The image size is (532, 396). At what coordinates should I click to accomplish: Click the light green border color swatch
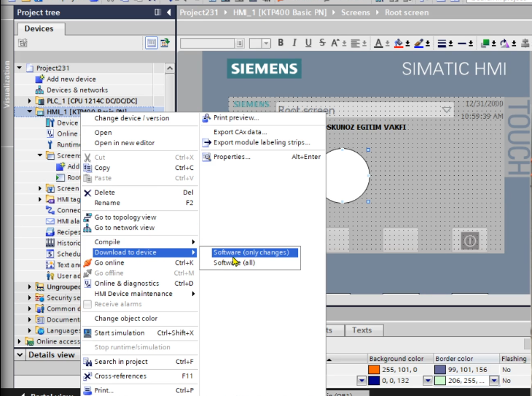click(x=440, y=381)
